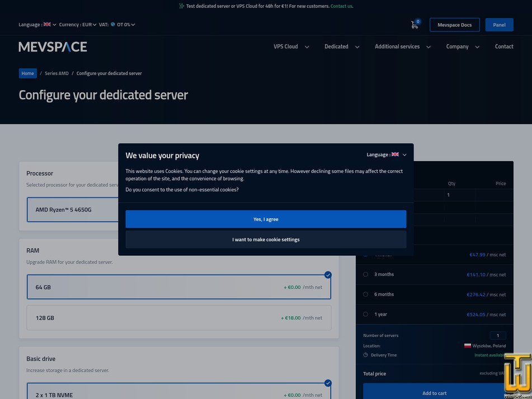
Task: Click the globe VAT icon
Action: pyautogui.click(x=112, y=25)
